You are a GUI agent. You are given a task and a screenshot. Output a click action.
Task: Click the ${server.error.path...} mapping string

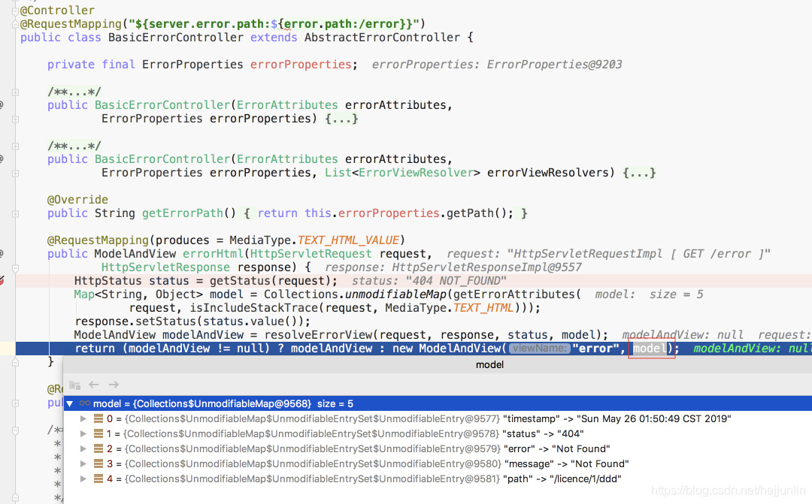click(x=274, y=24)
